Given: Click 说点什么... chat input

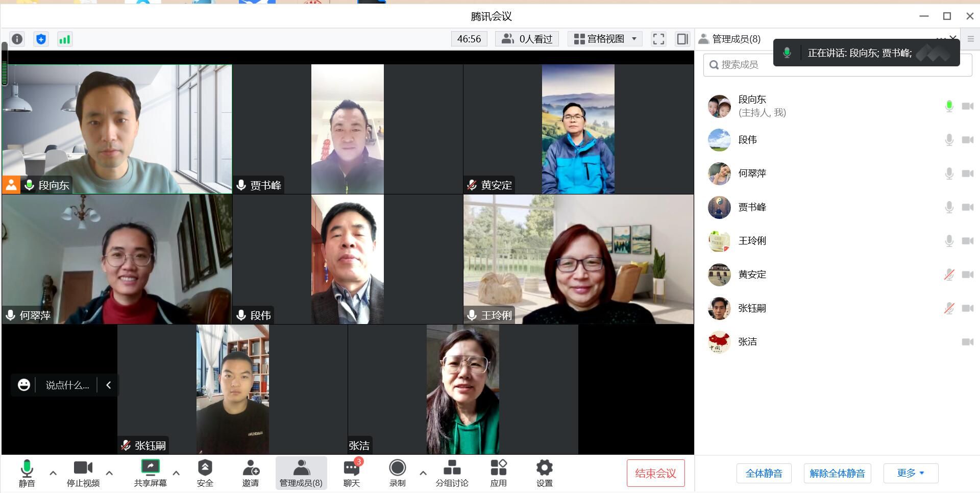Looking at the screenshot, I should pos(67,385).
